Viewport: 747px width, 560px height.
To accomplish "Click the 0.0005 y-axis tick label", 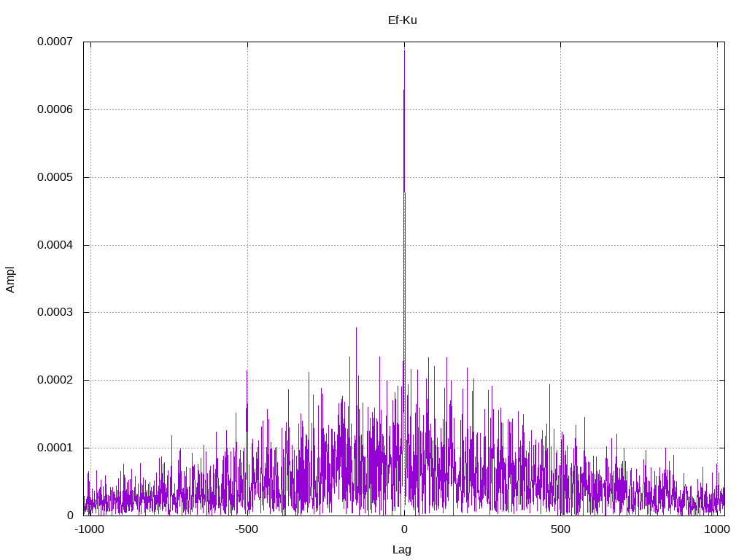I will coord(55,177).
